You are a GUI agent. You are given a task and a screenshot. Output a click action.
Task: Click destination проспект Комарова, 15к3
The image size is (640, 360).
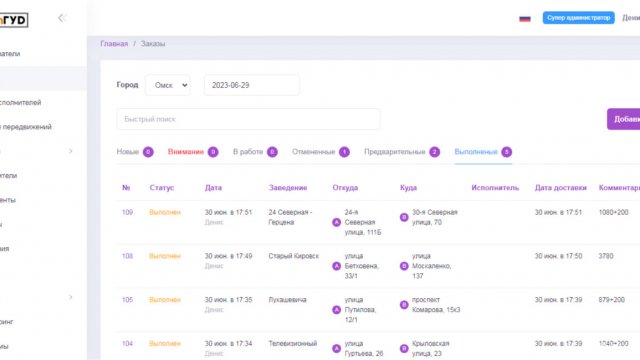pyautogui.click(x=436, y=304)
